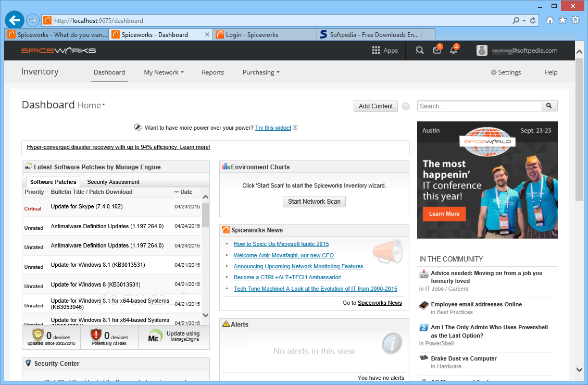Expand the Purchasing menu
The width and height of the screenshot is (588, 385).
pyautogui.click(x=261, y=72)
